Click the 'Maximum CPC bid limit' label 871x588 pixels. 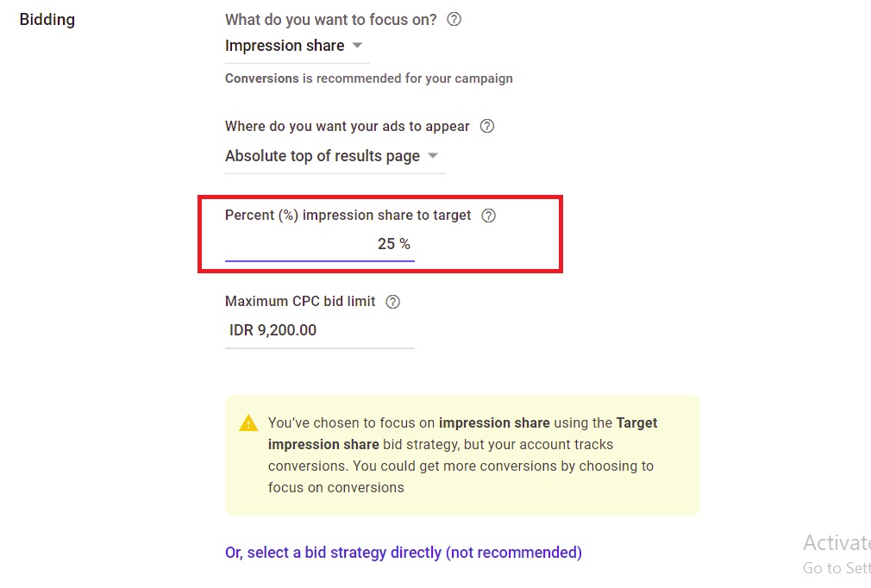pos(300,302)
